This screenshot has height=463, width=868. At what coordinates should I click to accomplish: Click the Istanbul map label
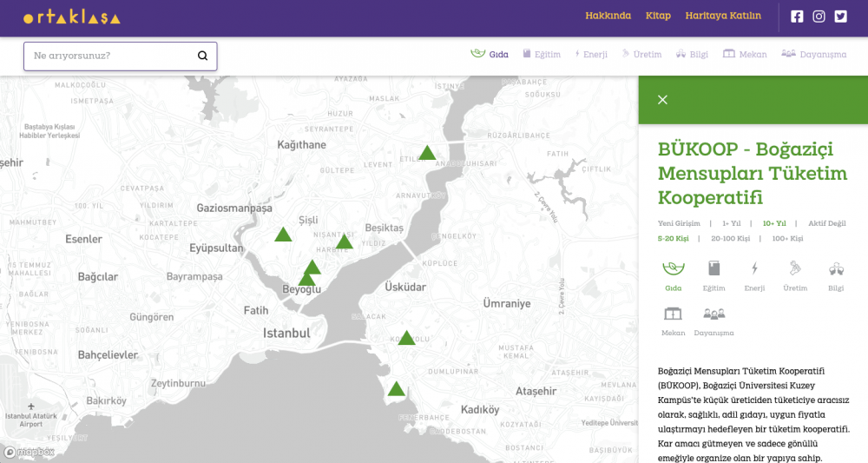tap(286, 333)
